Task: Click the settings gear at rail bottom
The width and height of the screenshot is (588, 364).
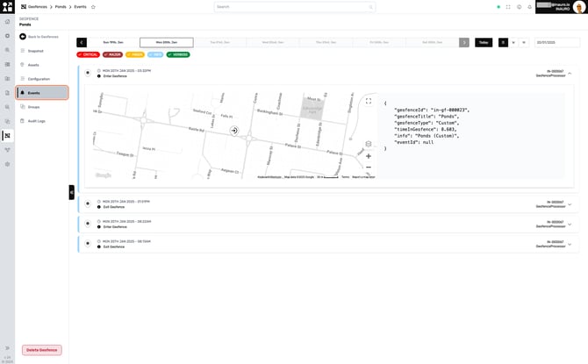Action: [7, 164]
